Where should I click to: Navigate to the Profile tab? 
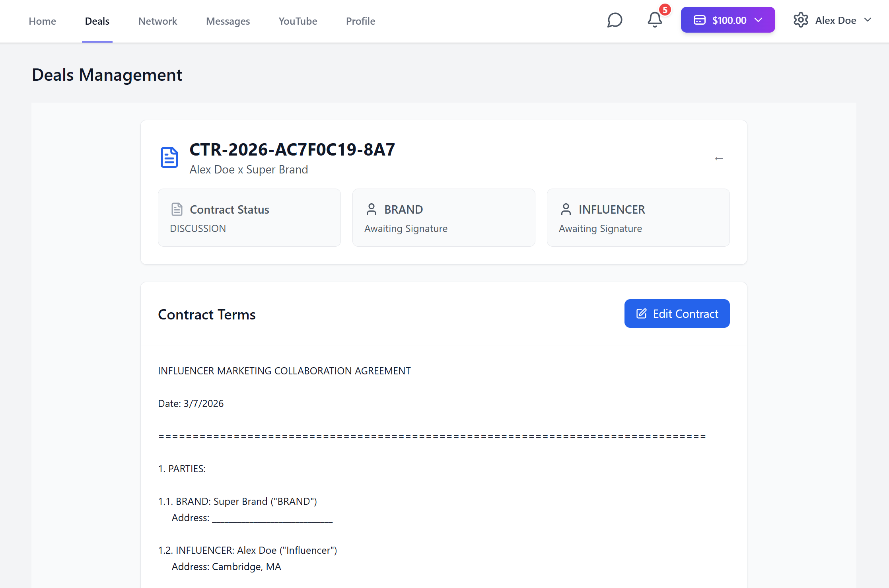click(360, 21)
